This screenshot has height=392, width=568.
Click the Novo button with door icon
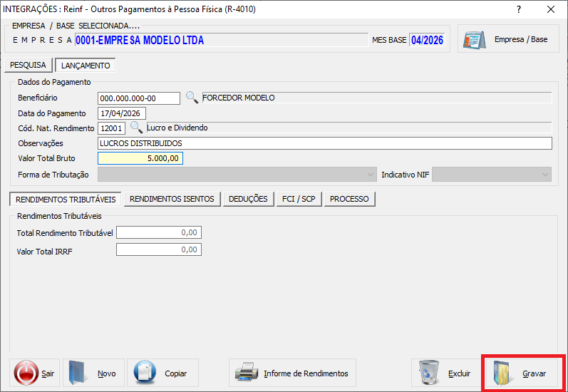(94, 373)
